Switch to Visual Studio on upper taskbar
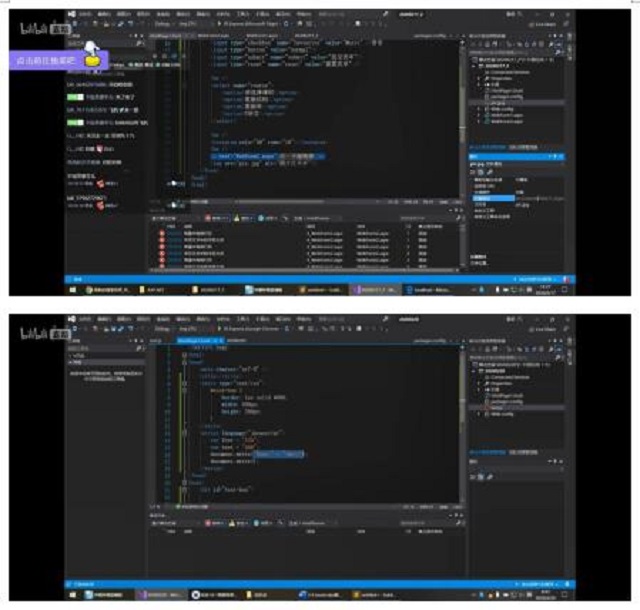This screenshot has width=640, height=610. [x=374, y=289]
